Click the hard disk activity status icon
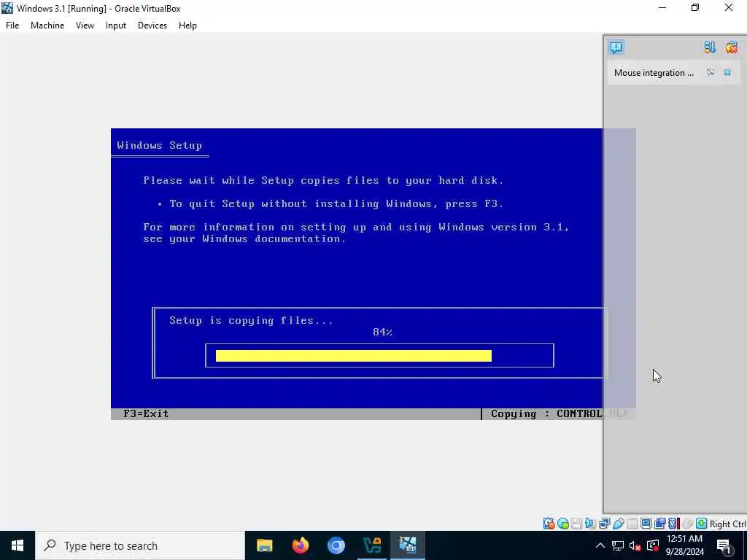The width and height of the screenshot is (747, 560). click(549, 524)
